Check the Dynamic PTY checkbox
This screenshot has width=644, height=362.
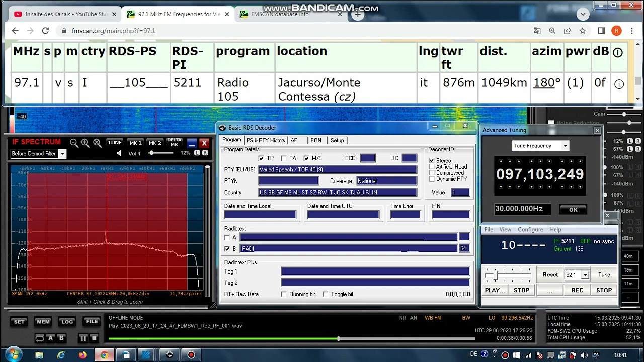[x=432, y=179]
